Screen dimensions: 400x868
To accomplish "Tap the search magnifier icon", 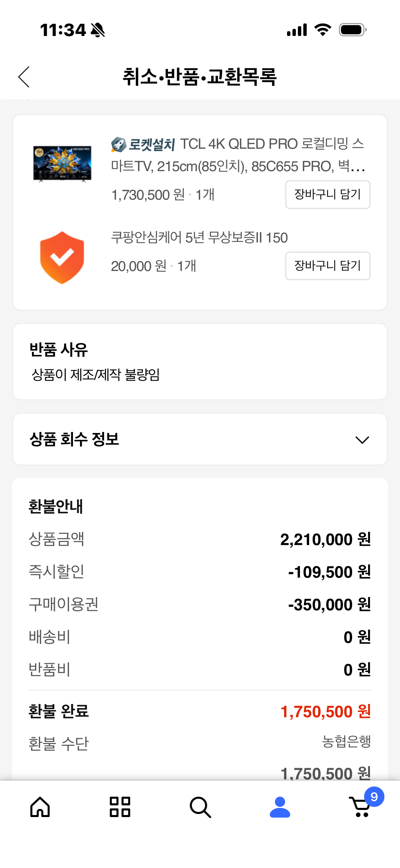I will (x=200, y=807).
